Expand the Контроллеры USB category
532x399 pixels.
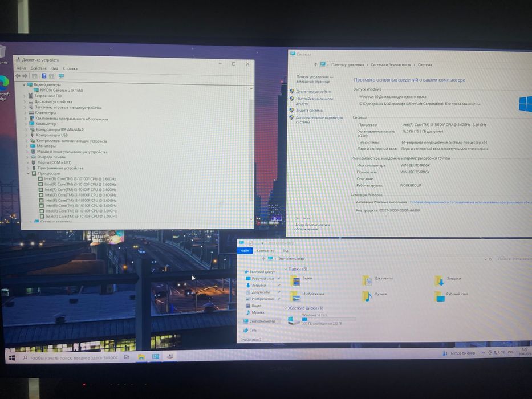26,135
